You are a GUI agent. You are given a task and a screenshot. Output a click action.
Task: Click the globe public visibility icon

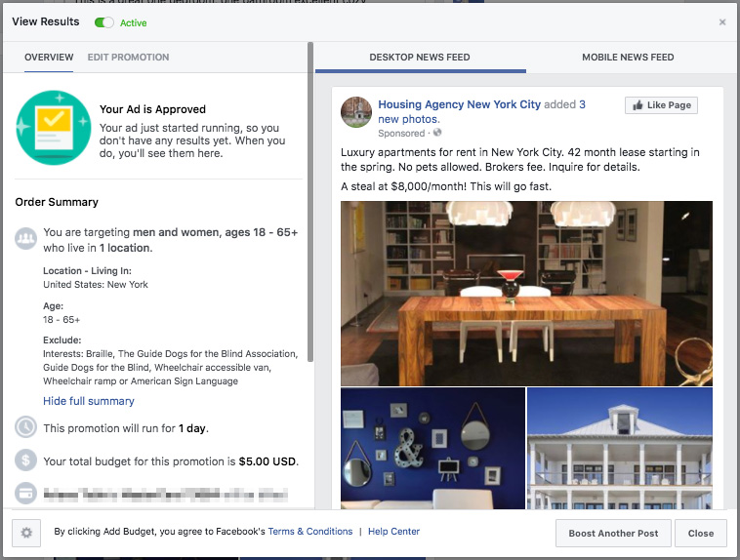coord(437,133)
